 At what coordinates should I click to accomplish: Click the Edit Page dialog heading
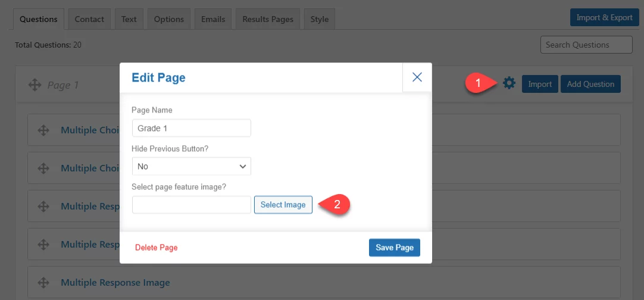point(158,77)
